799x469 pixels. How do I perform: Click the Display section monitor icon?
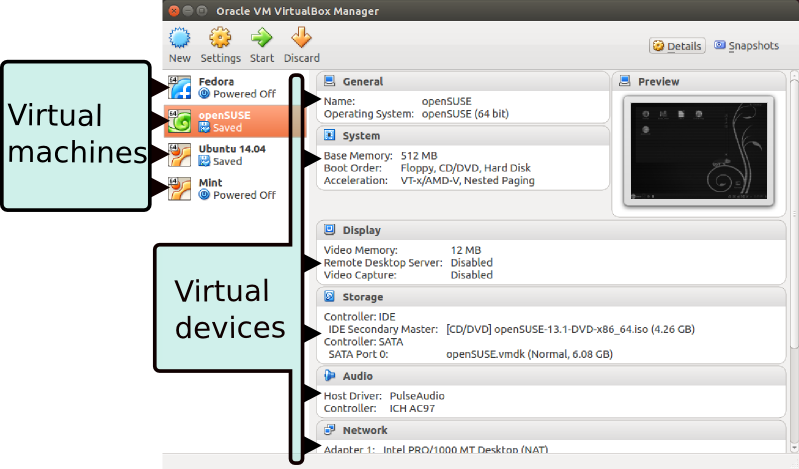(x=330, y=230)
